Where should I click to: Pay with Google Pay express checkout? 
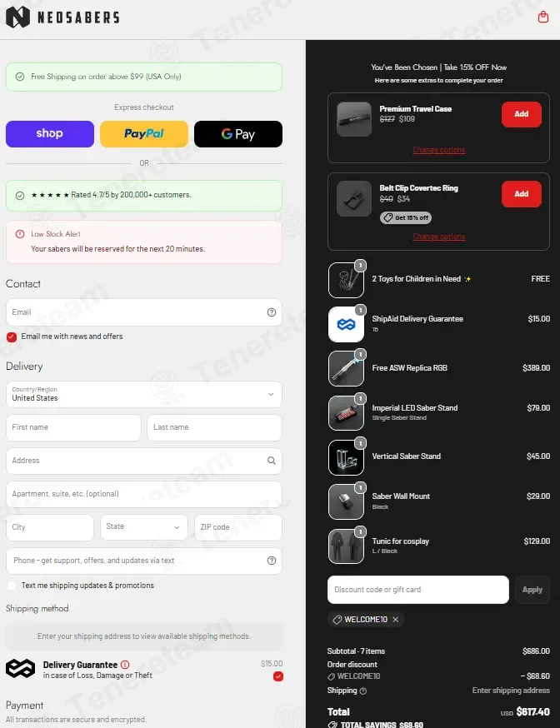click(238, 134)
